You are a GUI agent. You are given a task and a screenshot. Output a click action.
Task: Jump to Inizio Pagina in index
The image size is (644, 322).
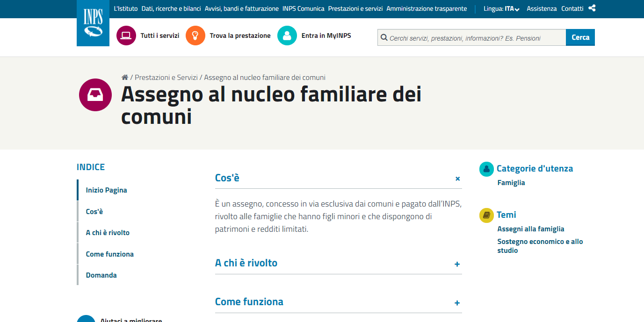click(107, 190)
